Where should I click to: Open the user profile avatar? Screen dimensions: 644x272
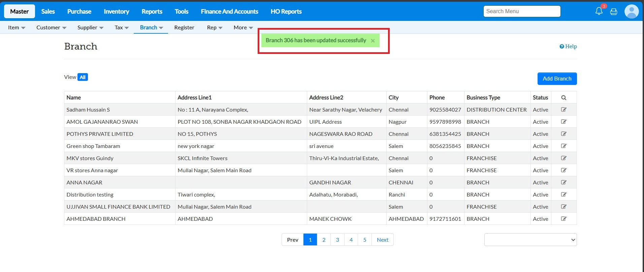point(631,11)
